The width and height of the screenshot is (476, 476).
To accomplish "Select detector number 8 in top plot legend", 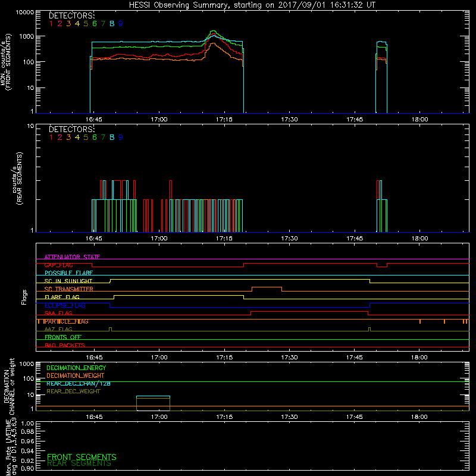I will tap(112, 24).
